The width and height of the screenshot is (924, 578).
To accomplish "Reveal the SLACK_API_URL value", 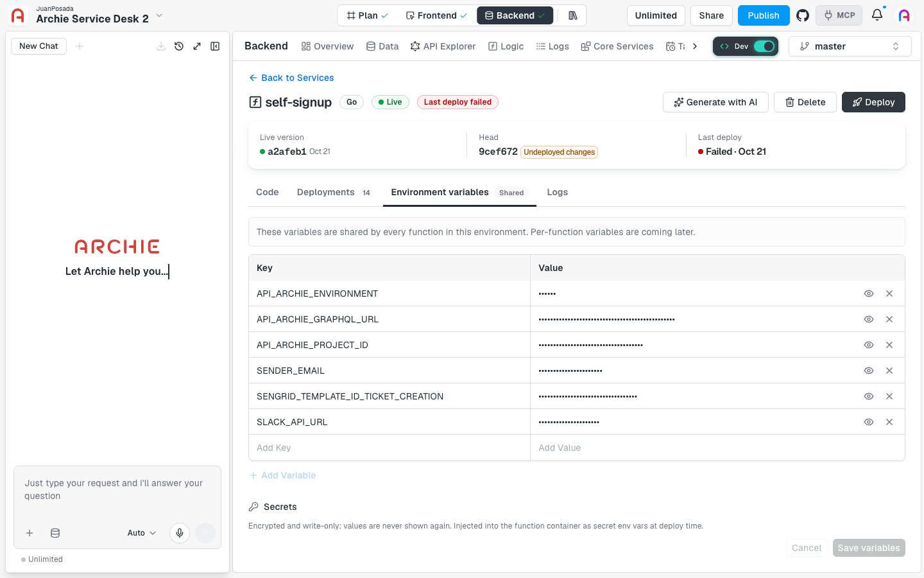I will [869, 422].
